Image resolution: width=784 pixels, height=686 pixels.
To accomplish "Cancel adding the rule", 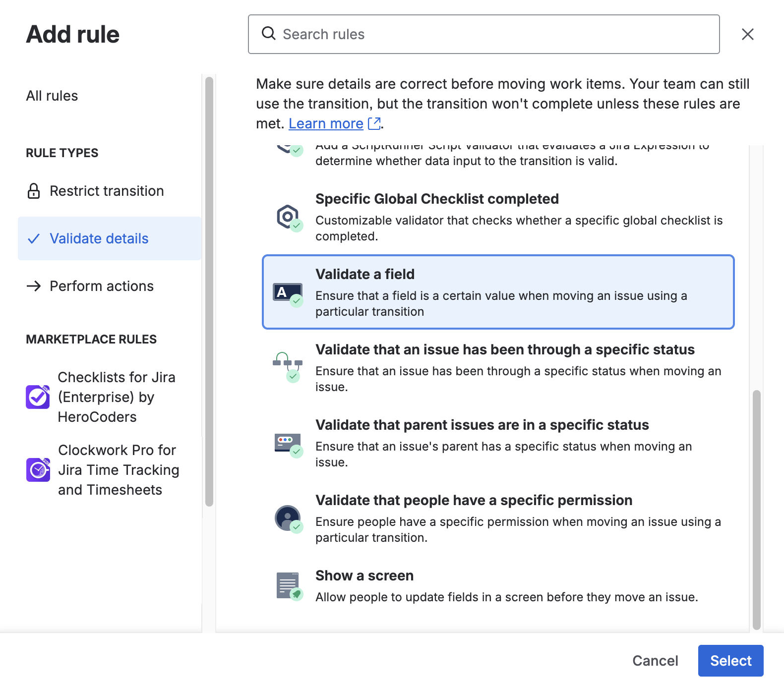I will click(655, 661).
